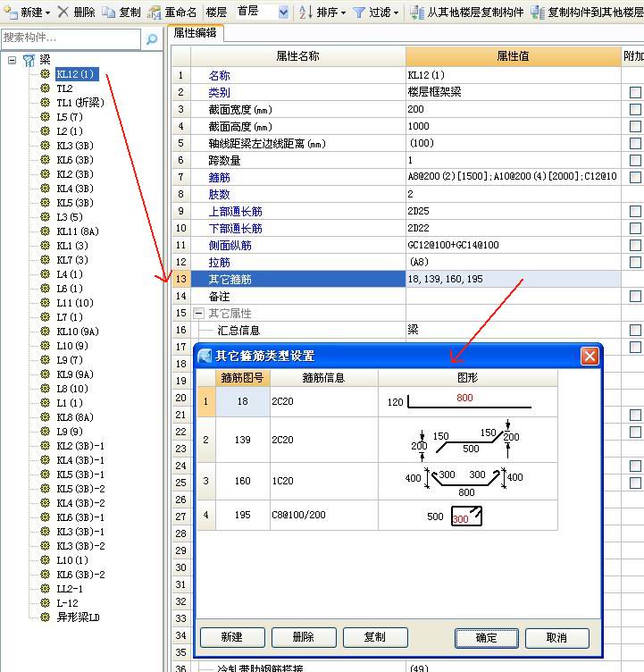Toggle 附加 checkbox for 截面高度 row
Screen dimensions: 644x672
[635, 126]
